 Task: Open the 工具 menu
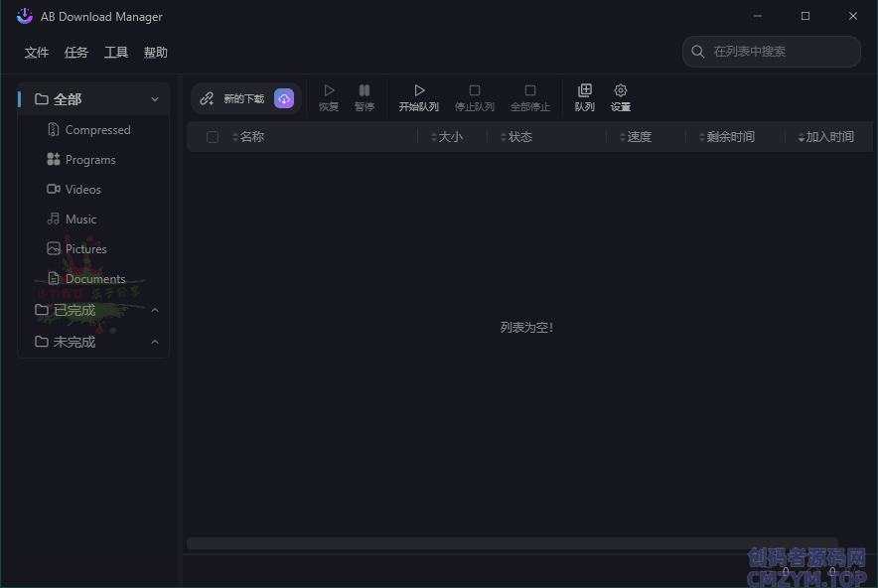(116, 53)
